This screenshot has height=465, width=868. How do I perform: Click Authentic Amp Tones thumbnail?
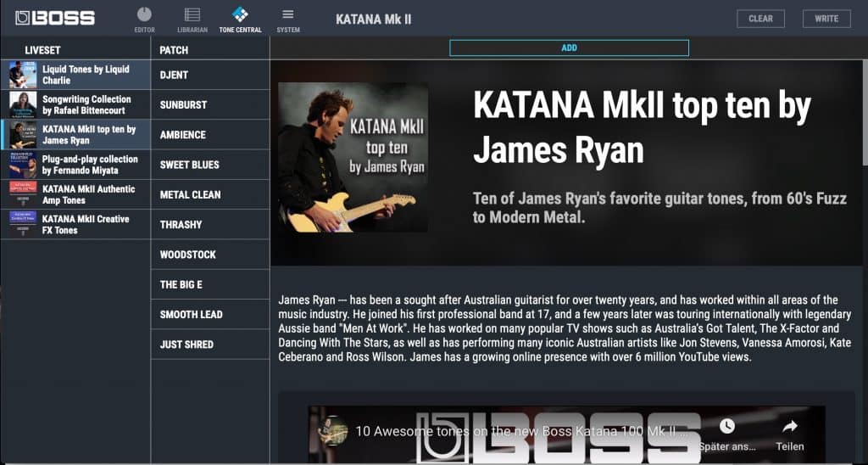[x=23, y=194]
